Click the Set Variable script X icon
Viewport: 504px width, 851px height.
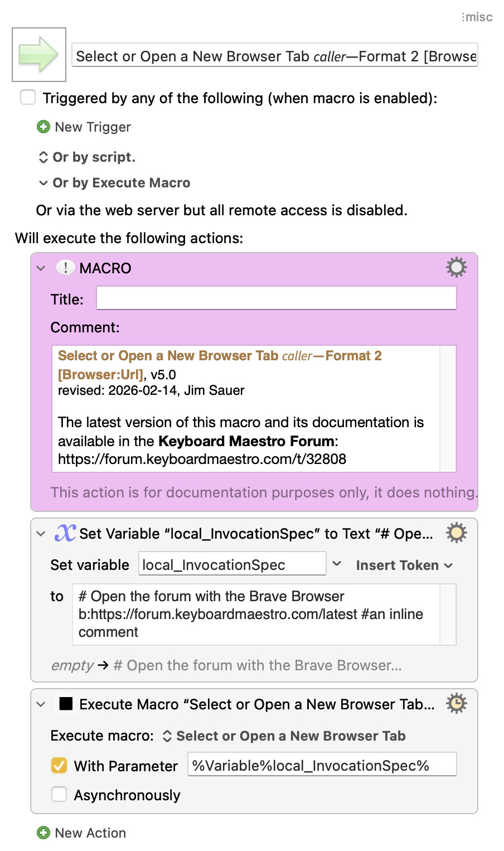[x=65, y=533]
